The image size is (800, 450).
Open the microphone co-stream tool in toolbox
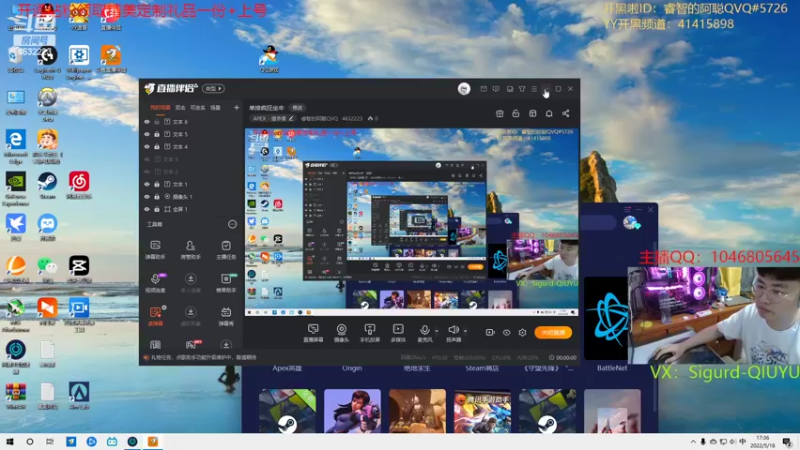tap(156, 283)
